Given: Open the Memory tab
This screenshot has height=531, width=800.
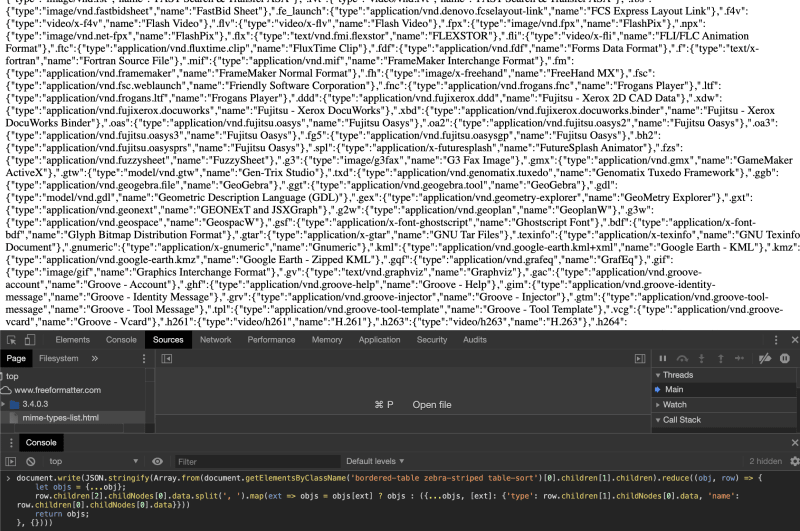Looking at the screenshot, I should coord(327,340).
